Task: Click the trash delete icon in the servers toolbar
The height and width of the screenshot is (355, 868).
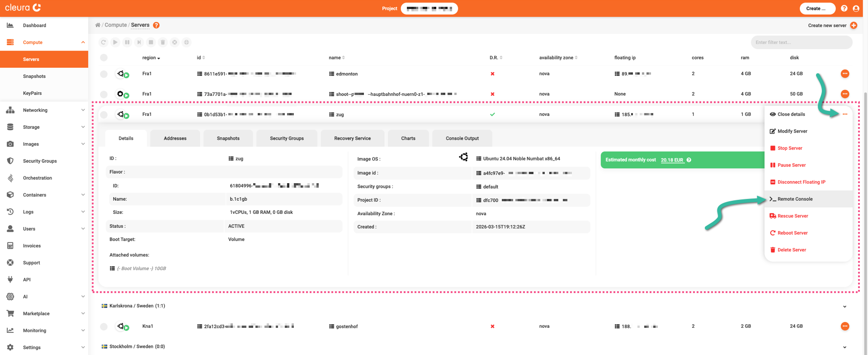Action: click(x=163, y=42)
